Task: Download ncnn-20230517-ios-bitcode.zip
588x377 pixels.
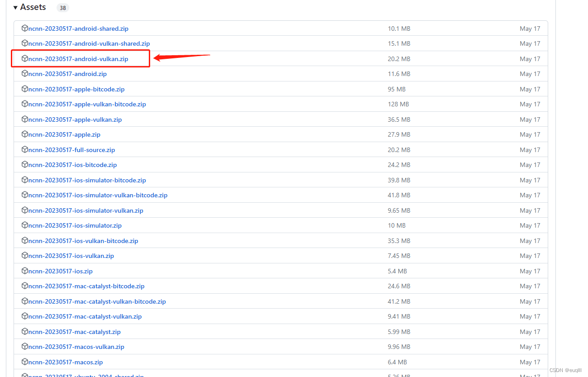Action: pos(72,165)
